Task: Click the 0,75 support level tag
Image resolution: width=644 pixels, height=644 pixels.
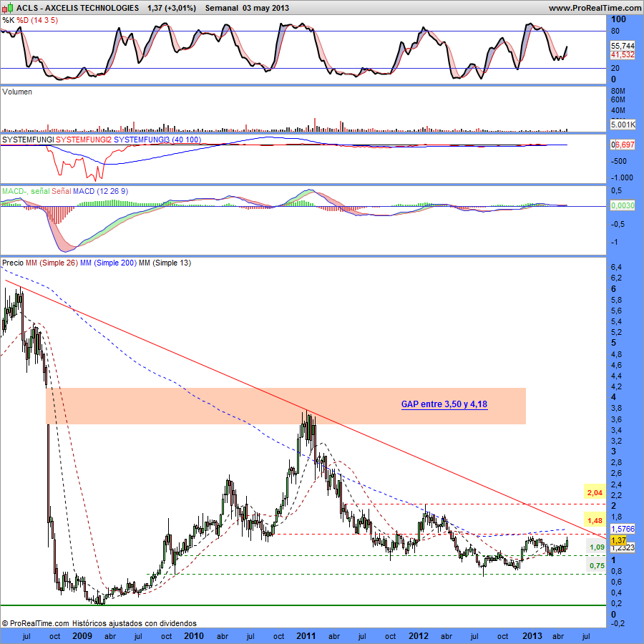Action: coord(597,565)
